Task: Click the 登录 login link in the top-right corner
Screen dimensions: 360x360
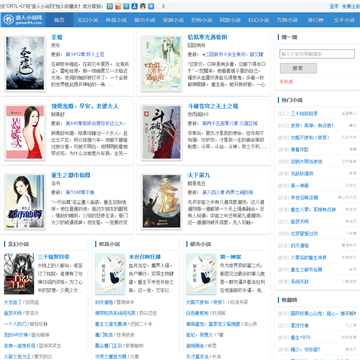Action: 334,6
